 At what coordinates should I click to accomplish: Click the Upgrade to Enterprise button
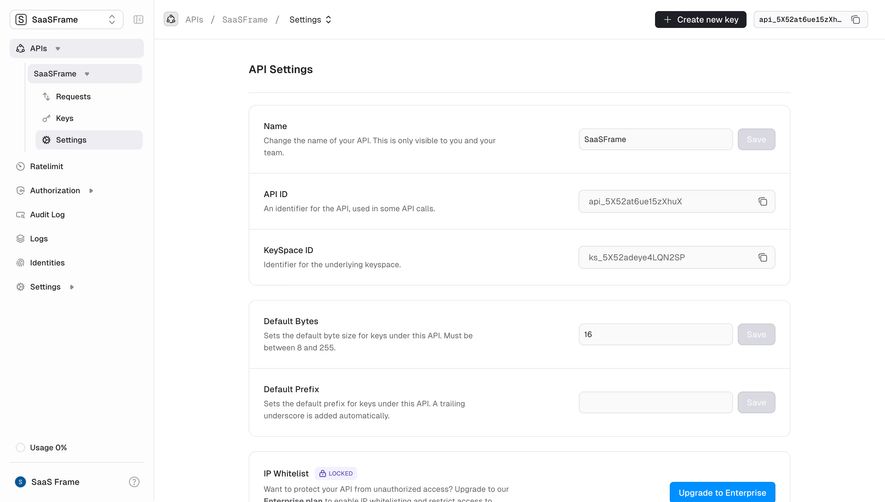[722, 492]
